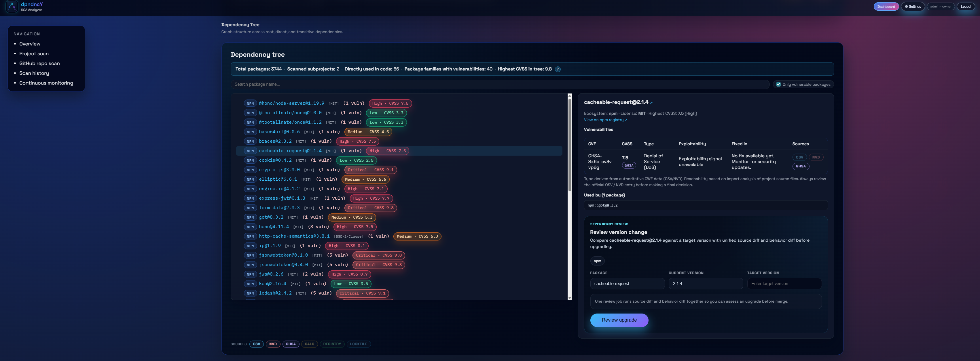Go to Continuous monitoring navigation item
This screenshot has width=980, height=361.
46,83
